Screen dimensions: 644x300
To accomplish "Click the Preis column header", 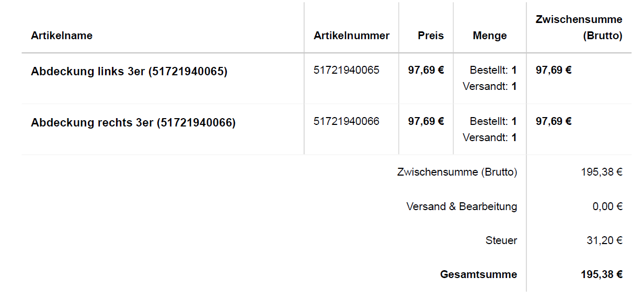I will tap(431, 36).
